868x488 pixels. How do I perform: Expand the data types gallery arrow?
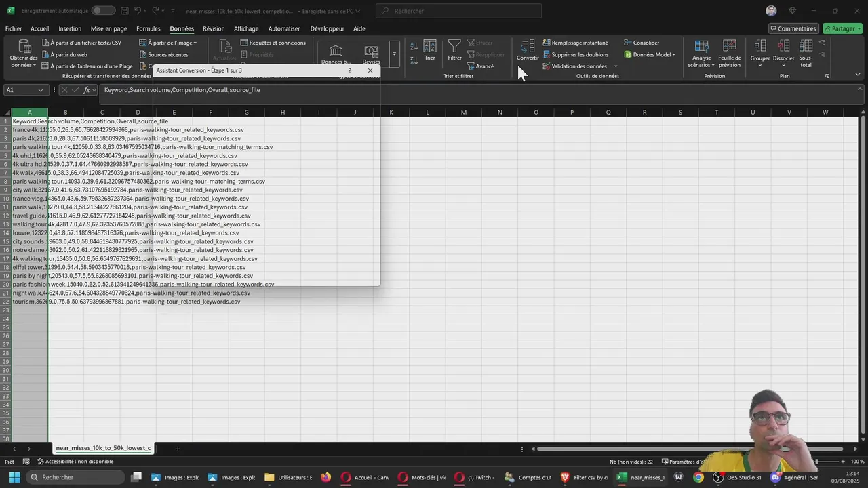(394, 54)
